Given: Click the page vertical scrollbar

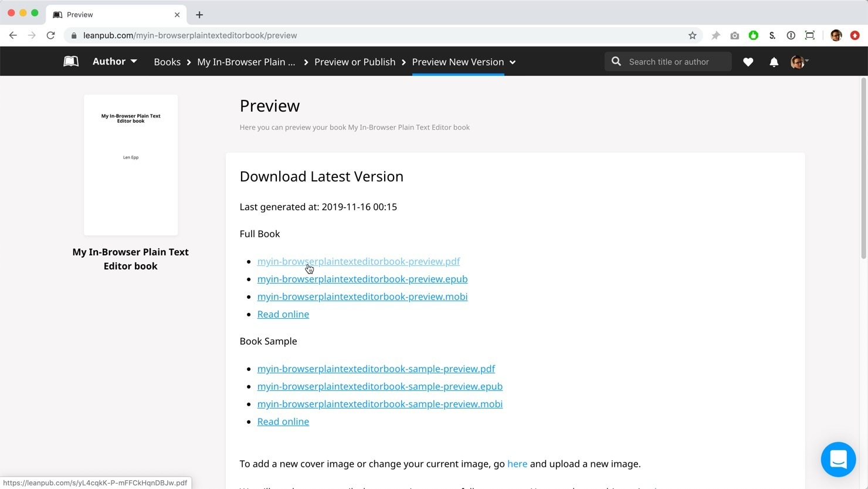Looking at the screenshot, I should point(863,168).
